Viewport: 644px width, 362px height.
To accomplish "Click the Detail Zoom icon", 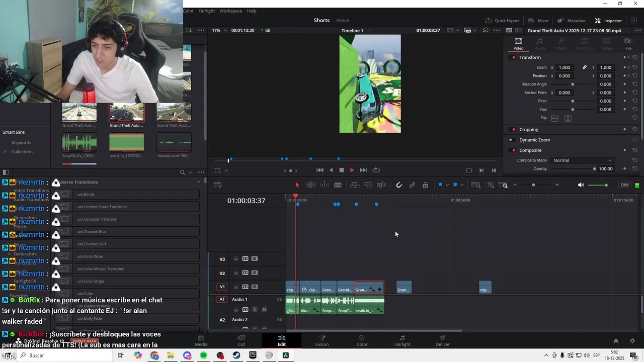I will [x=491, y=185].
